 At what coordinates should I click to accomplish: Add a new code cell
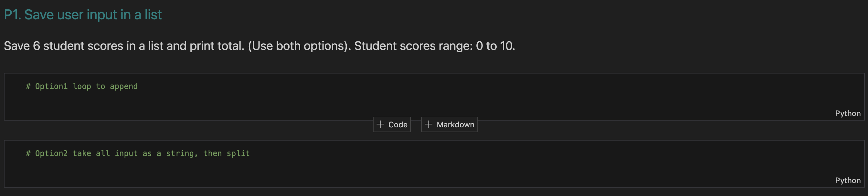[x=392, y=124]
